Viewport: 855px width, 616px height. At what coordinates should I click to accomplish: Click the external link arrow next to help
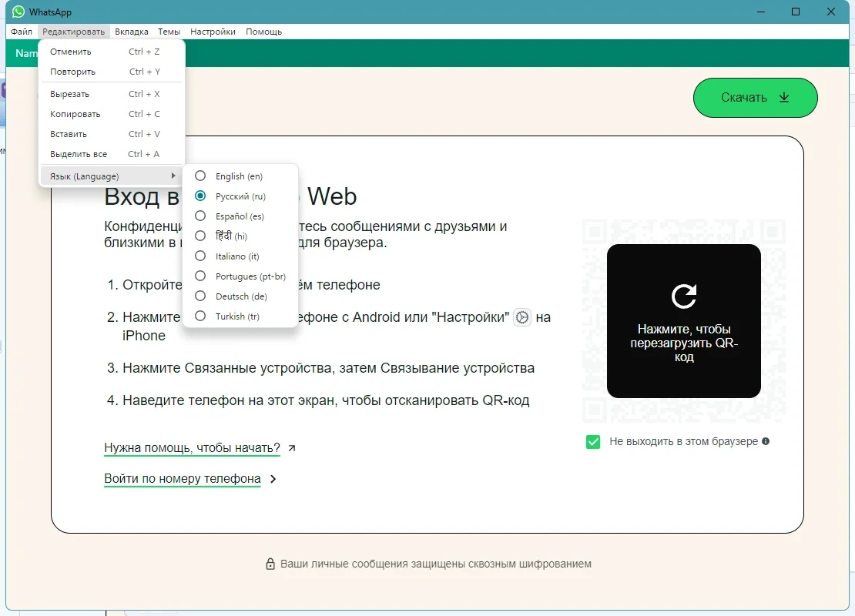point(292,448)
